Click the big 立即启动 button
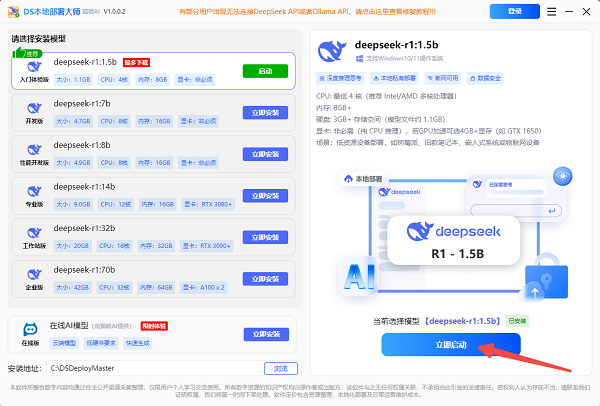Image resolution: width=600 pixels, height=406 pixels. (x=451, y=344)
